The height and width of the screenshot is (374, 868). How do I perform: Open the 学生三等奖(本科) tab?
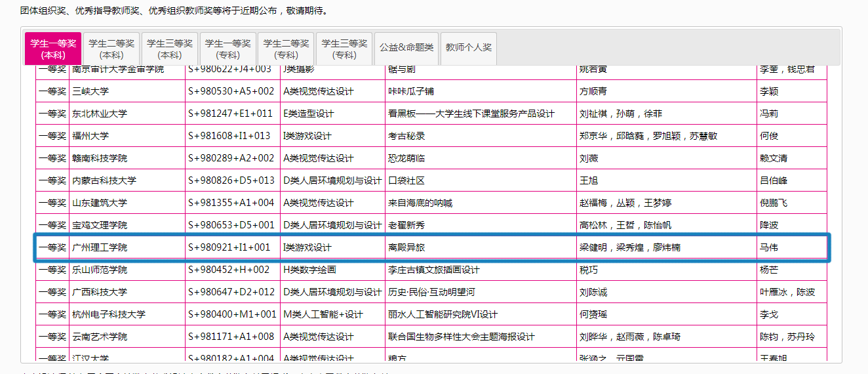(x=170, y=49)
